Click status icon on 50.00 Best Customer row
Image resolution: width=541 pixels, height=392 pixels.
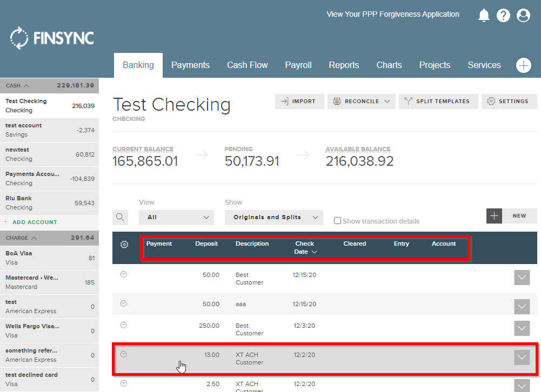pos(124,274)
